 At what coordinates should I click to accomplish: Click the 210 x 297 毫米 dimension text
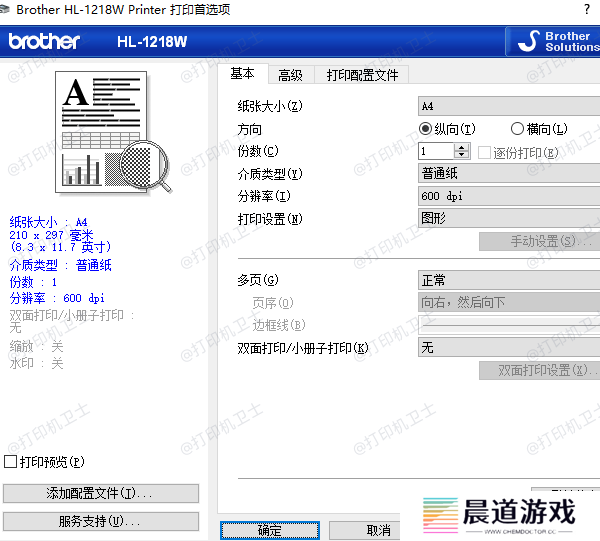pyautogui.click(x=51, y=235)
